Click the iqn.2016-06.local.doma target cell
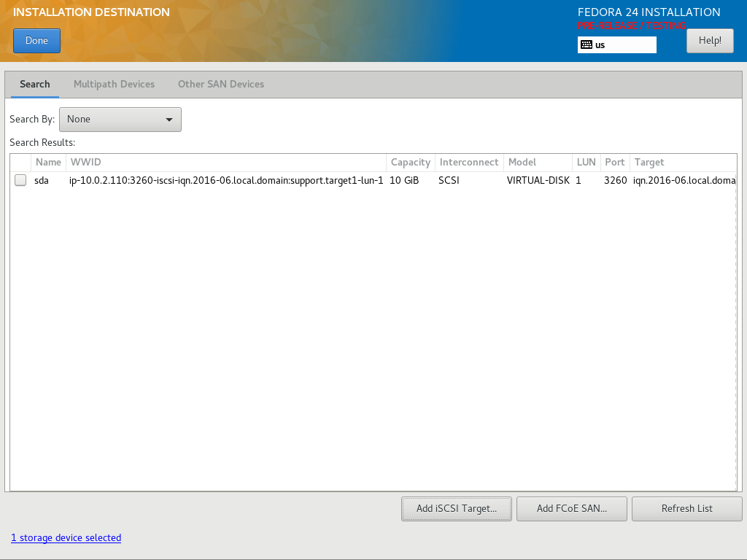The height and width of the screenshot is (560, 747). tap(684, 181)
